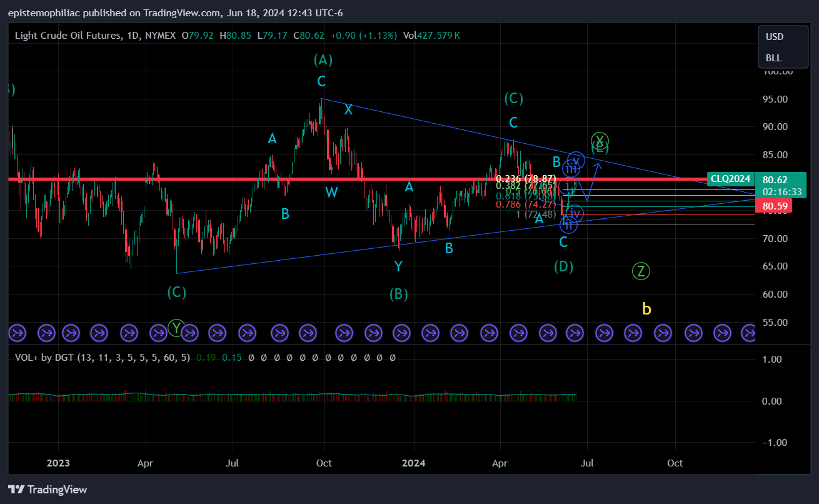The image size is (819, 504).
Task: Click the 95.00 price axis label
Action: coord(774,99)
